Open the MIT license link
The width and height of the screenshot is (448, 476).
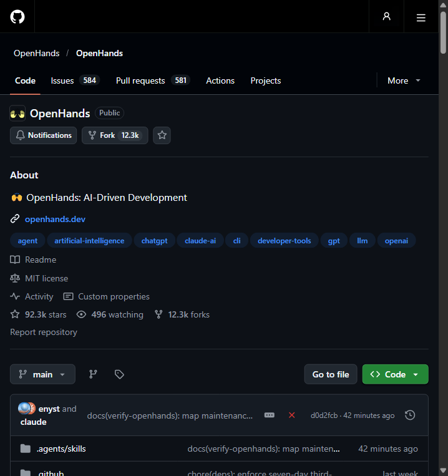click(39, 278)
